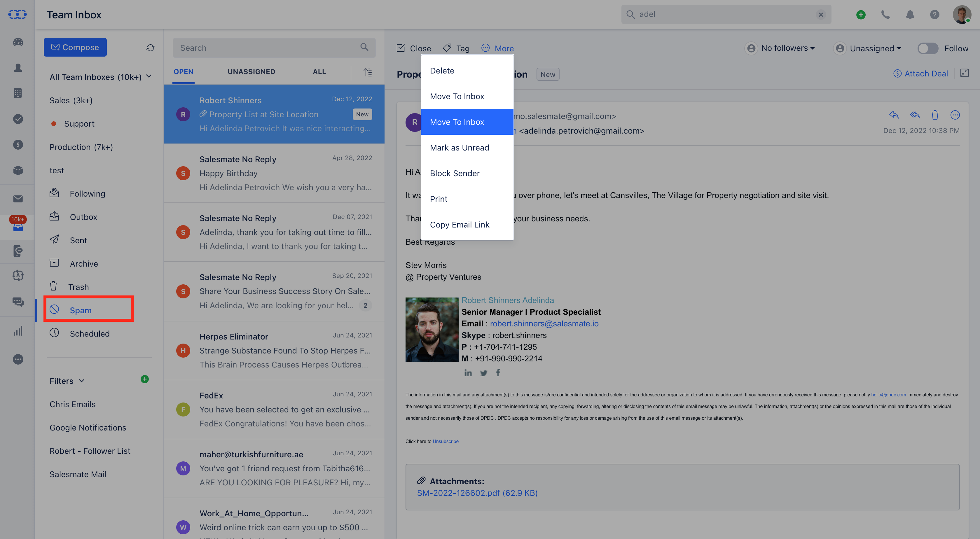Click the reply all icon on email
980x539 pixels.
[x=915, y=115]
